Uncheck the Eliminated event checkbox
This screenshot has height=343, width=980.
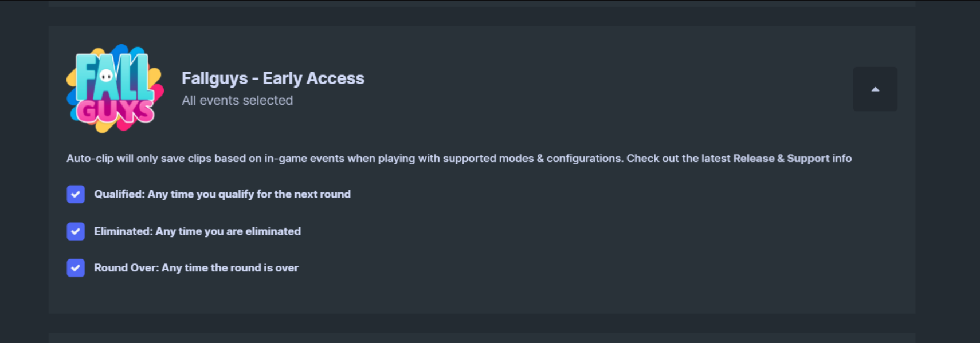click(76, 231)
